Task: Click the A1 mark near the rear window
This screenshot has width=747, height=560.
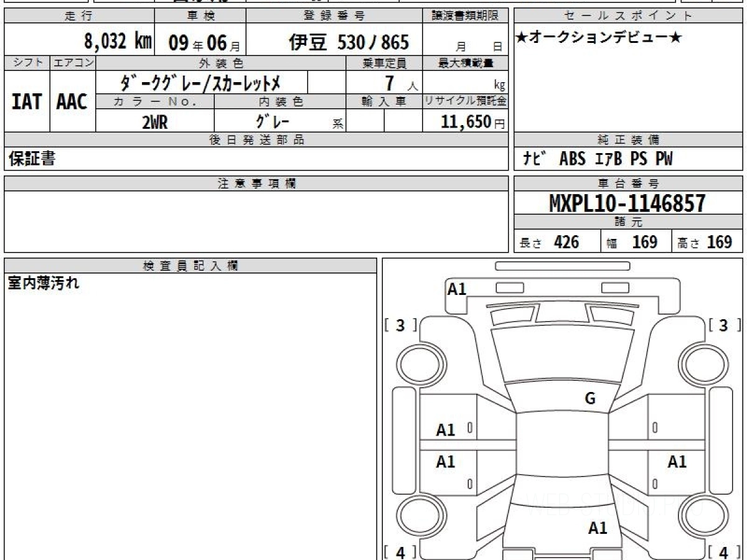Action: (x=598, y=528)
